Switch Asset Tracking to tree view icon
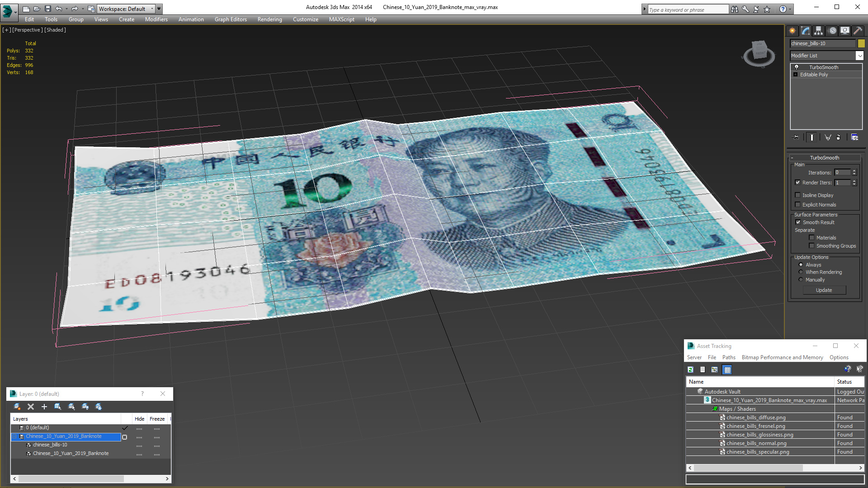Viewport: 868px width, 488px height. (715, 370)
